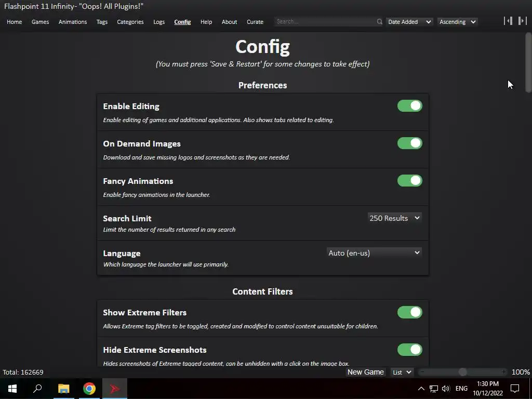The height and width of the screenshot is (399, 532).
Task: Click the zoom-out minus icon beside slider
Action: tap(422, 372)
